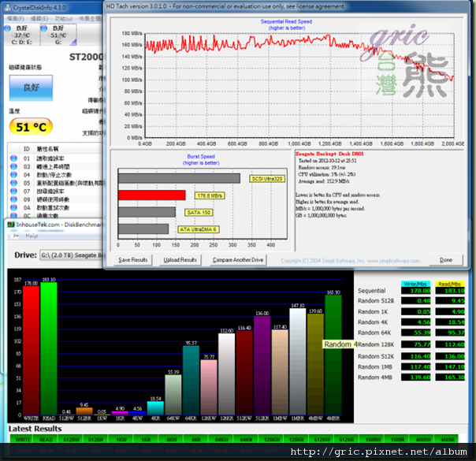Click blue status circle for attribute ID 0C
This screenshot has width=476, height=461.
click(13, 215)
